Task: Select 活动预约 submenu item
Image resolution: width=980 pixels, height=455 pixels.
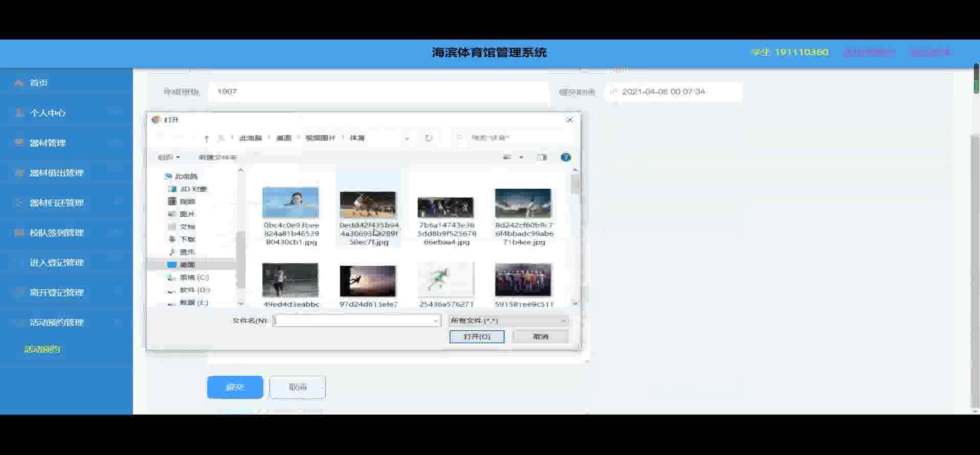Action: (42, 349)
